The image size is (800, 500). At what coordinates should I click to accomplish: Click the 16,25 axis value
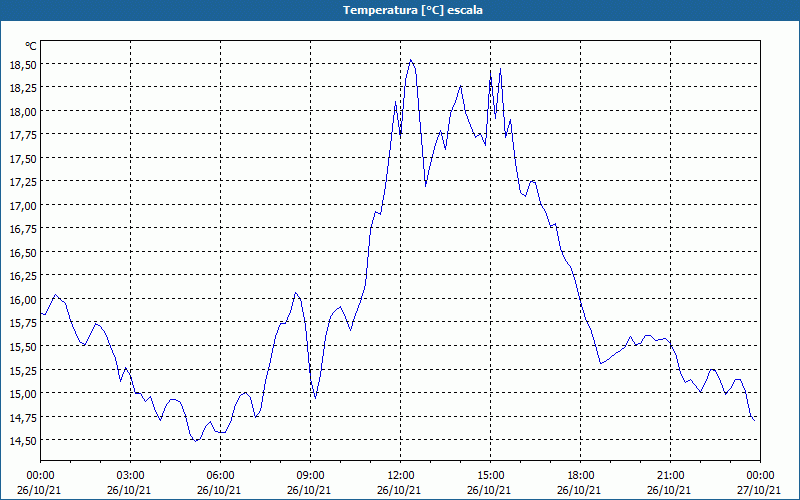(23, 276)
